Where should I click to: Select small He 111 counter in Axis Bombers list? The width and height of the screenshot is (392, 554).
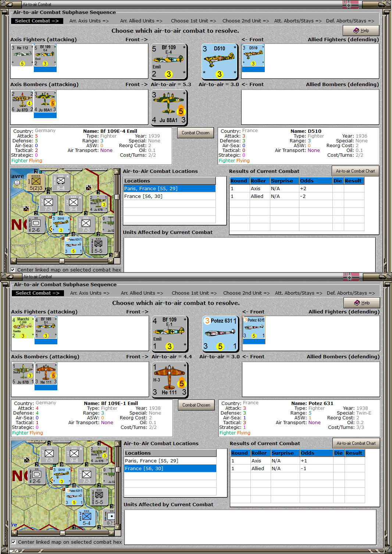(46, 374)
